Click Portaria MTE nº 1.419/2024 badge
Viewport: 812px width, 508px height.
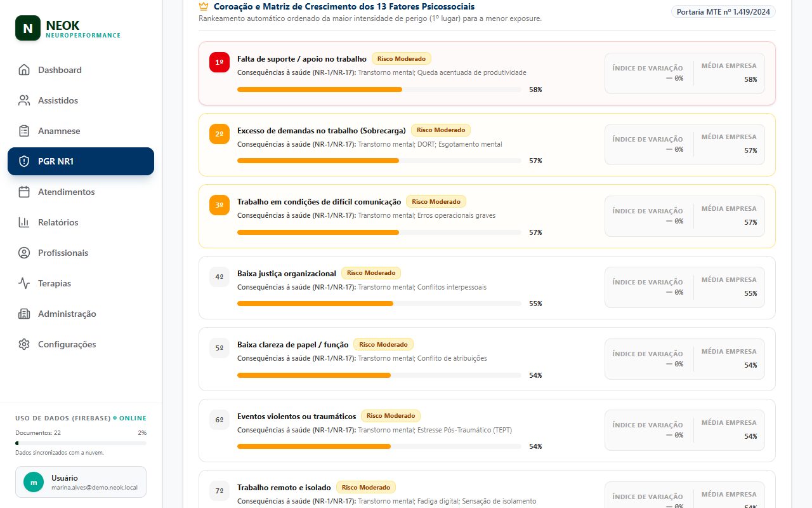pos(723,11)
